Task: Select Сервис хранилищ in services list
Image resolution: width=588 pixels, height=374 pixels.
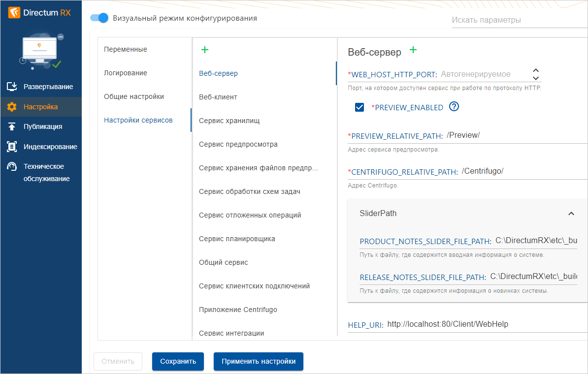Action: (229, 121)
